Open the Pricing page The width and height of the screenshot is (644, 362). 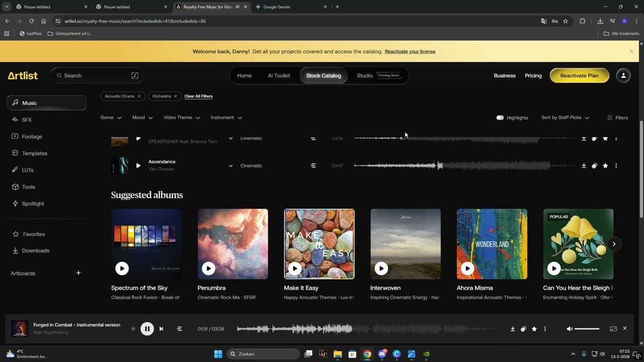(x=533, y=75)
